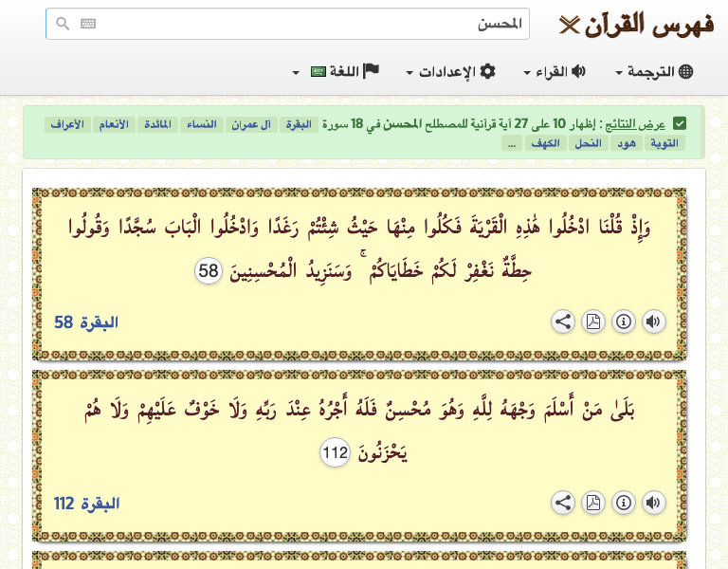Expand the الإعدادات settings dropdown
Viewport: 728px width, 569px height.
tap(450, 72)
